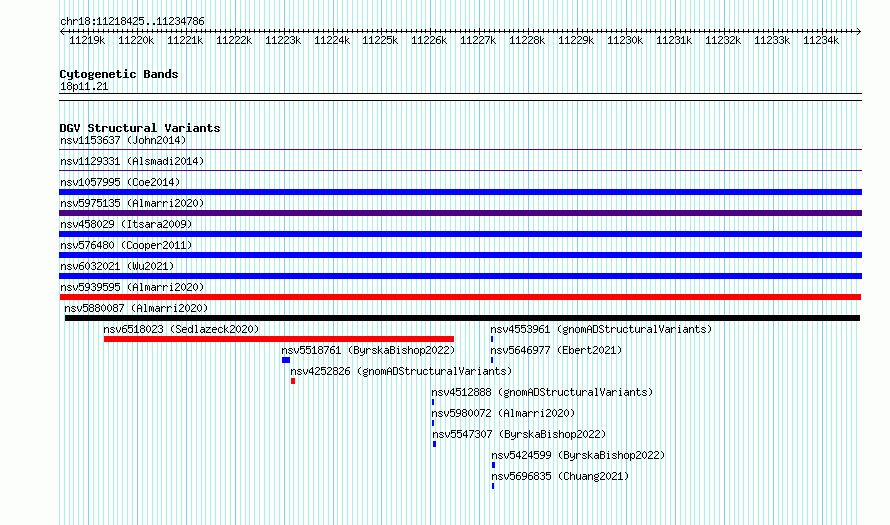Click the 11229k ruler position
Viewport: 890px width, 525px height.
[x=576, y=40]
